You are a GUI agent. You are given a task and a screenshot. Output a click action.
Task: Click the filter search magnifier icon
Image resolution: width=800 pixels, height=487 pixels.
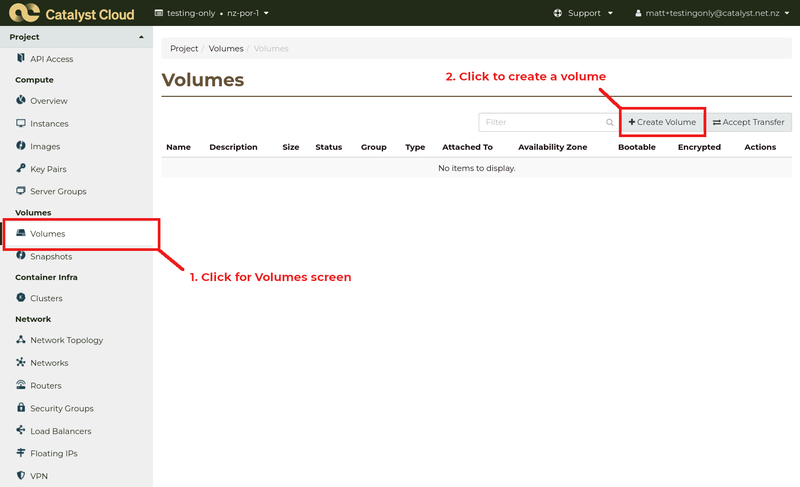pyautogui.click(x=609, y=122)
